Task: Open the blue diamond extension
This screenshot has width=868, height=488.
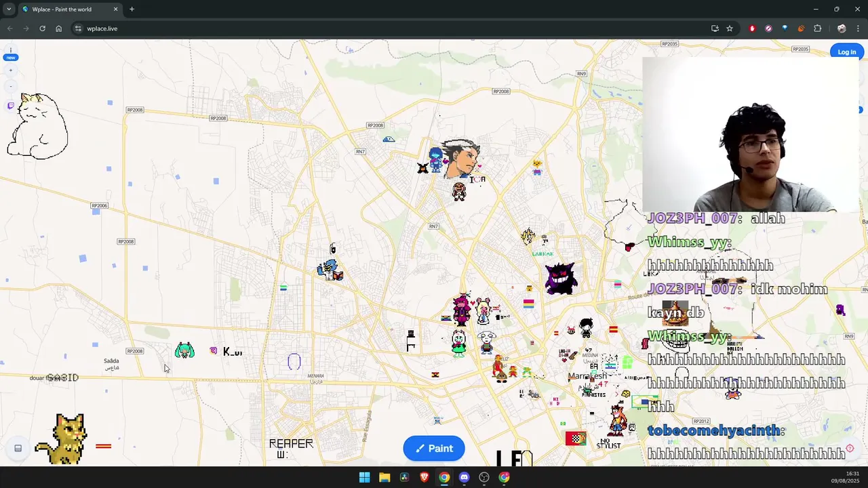Action: [785, 28]
